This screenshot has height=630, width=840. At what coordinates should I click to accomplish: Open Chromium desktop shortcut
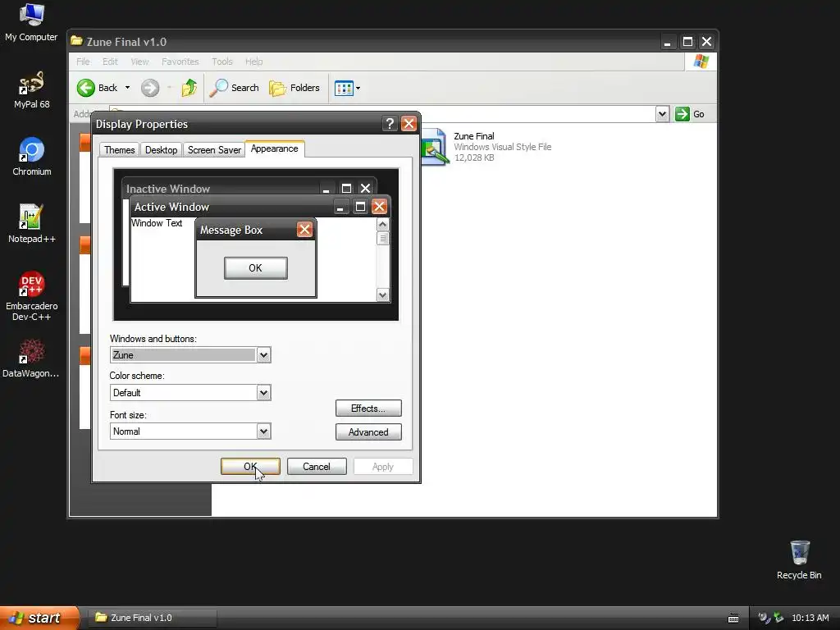click(x=32, y=157)
